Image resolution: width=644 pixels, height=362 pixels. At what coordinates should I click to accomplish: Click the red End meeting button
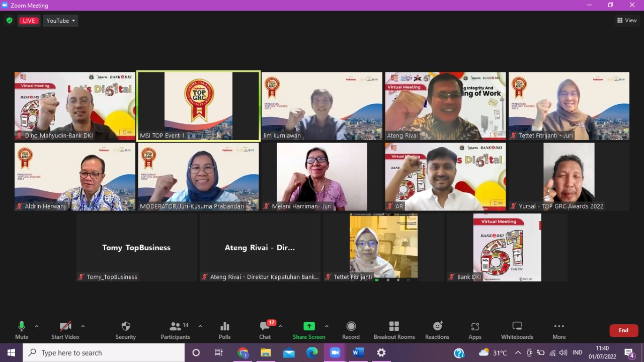623,330
